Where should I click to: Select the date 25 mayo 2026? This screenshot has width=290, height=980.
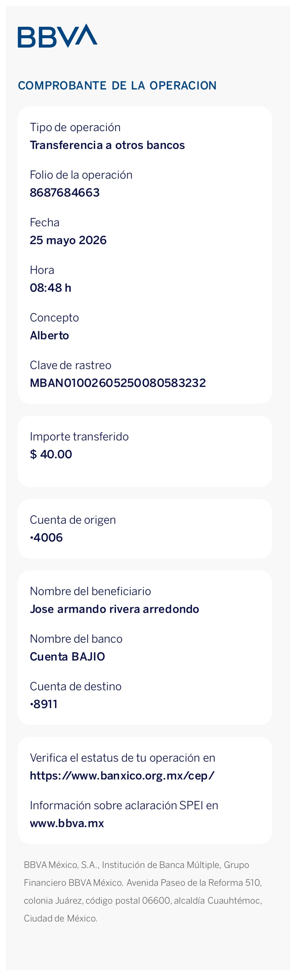pos(68,240)
